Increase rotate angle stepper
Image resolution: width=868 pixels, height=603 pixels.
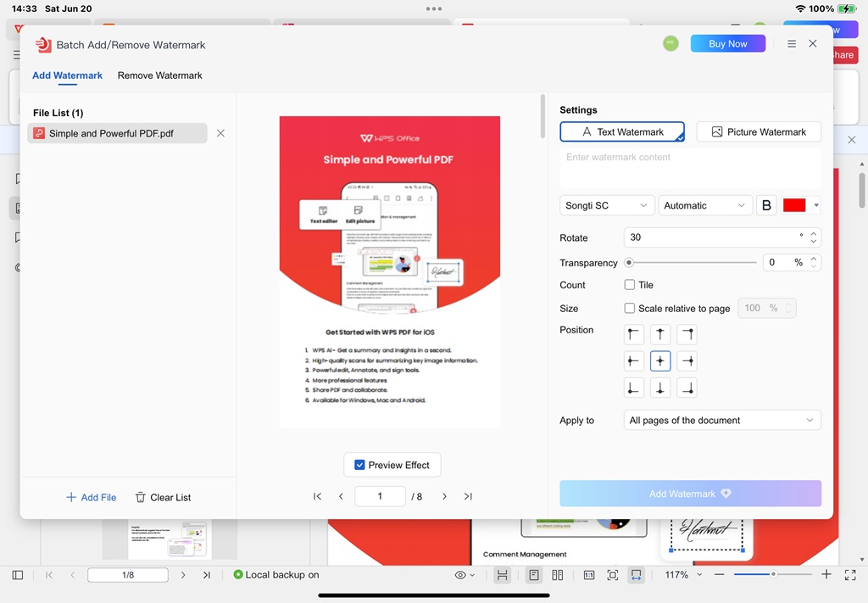coord(813,233)
